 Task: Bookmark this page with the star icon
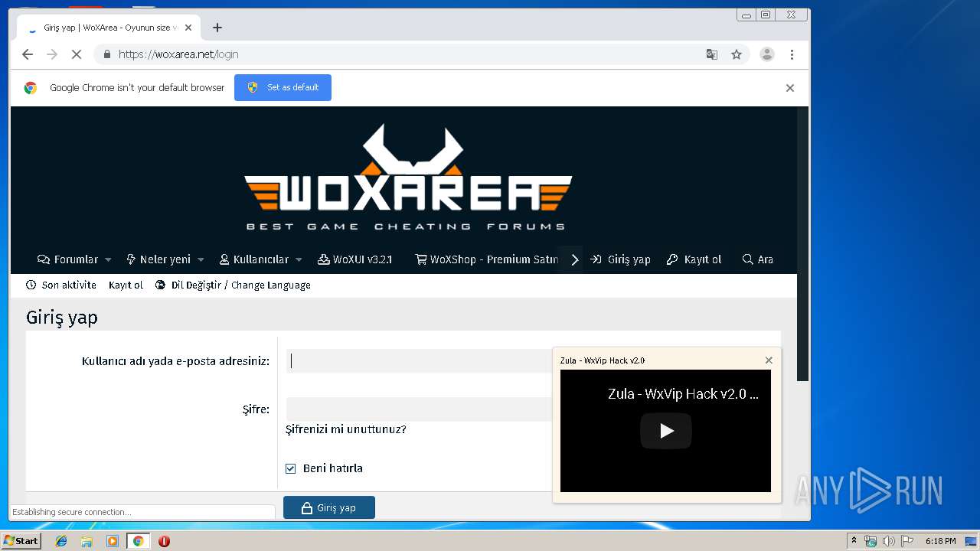(737, 54)
